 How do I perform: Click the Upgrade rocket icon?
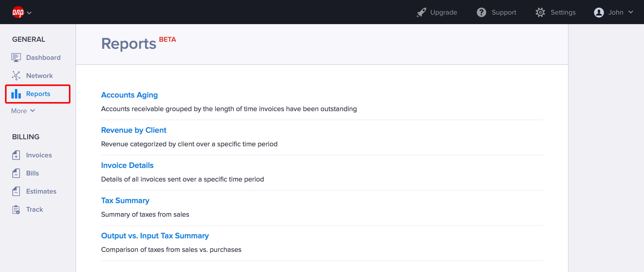tap(421, 12)
